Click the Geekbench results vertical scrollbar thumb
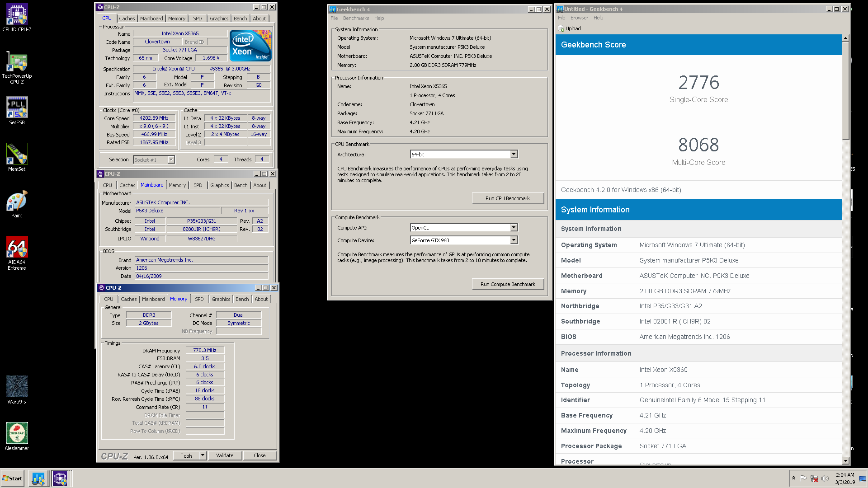Screen dimensions: 868x488 click(846, 90)
